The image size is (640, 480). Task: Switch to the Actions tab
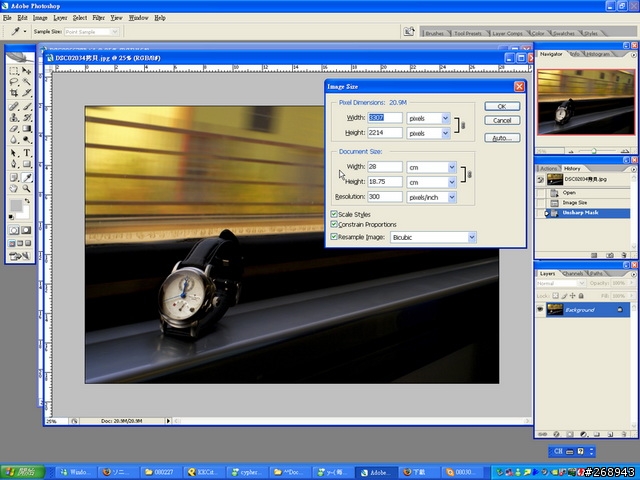548,169
